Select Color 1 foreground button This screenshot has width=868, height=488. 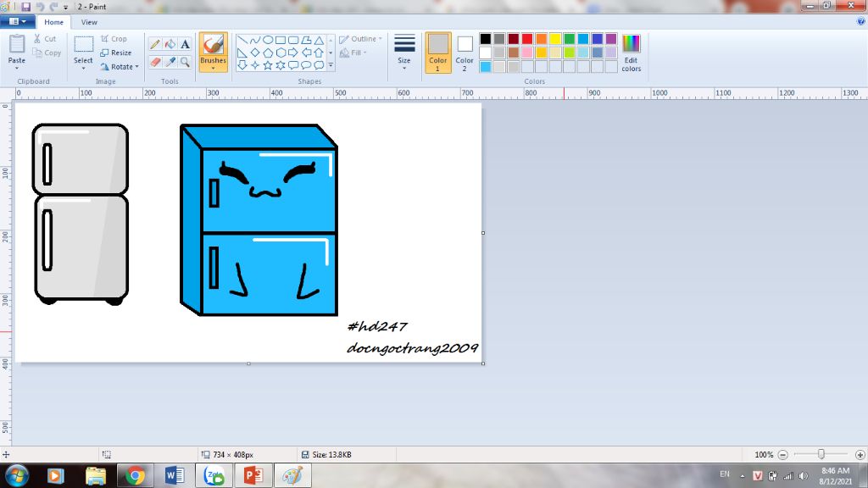coord(438,53)
